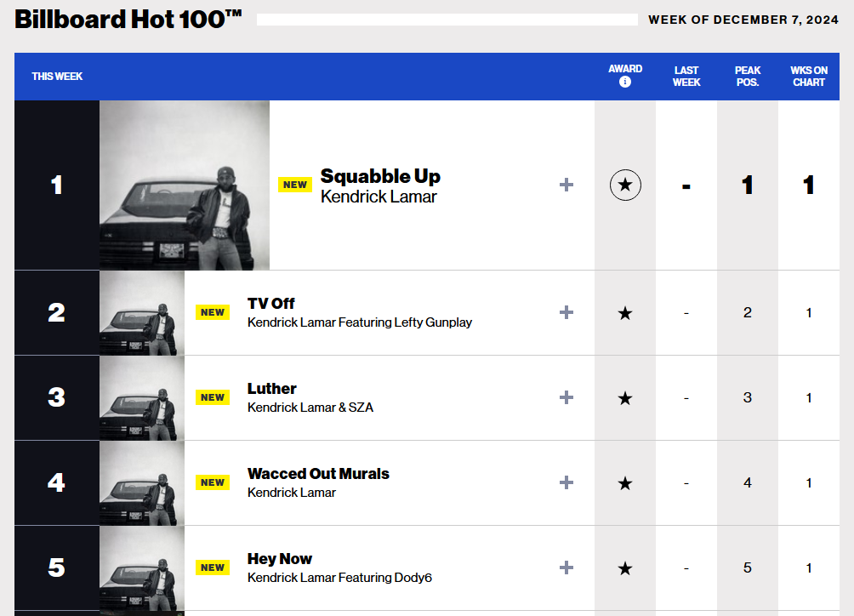Click weeks on chart value for Squabble Up
This screenshot has height=616, width=854.
coord(809,185)
